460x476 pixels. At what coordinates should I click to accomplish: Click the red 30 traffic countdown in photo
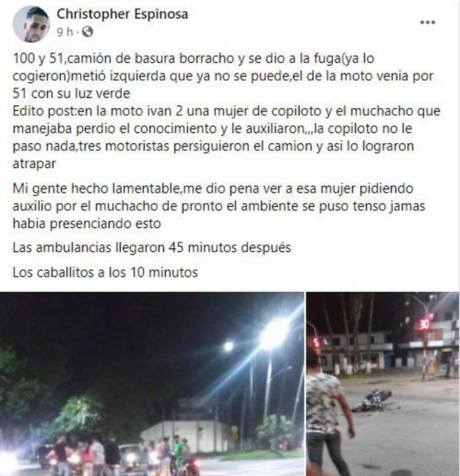point(424,324)
